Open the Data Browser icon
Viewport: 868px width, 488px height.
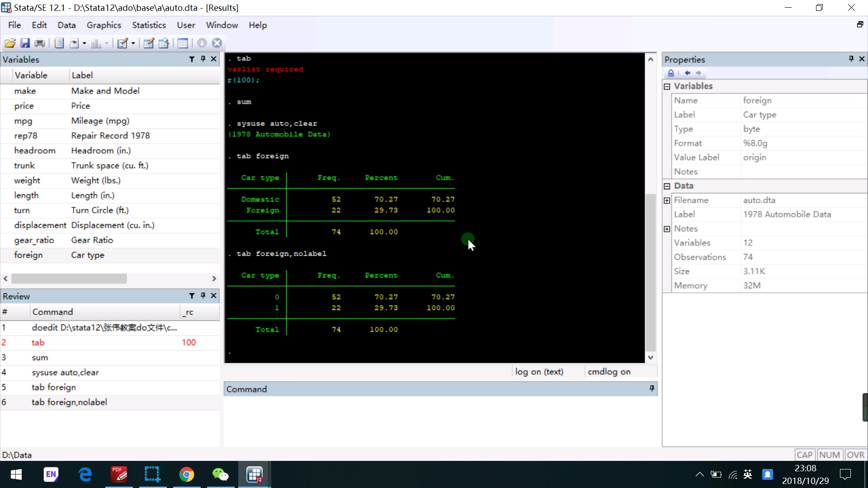tap(164, 43)
